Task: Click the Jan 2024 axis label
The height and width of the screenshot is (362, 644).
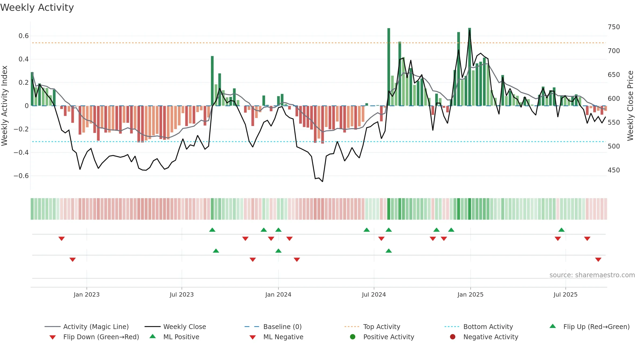Action: click(278, 294)
